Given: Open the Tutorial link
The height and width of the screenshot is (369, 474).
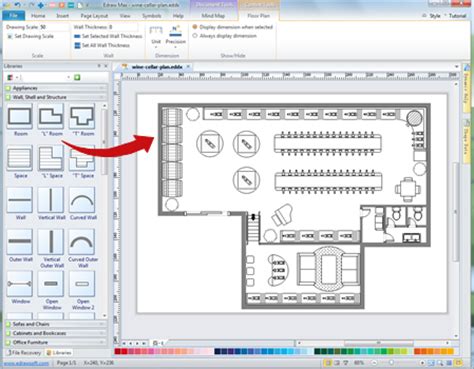Looking at the screenshot, I should (457, 16).
